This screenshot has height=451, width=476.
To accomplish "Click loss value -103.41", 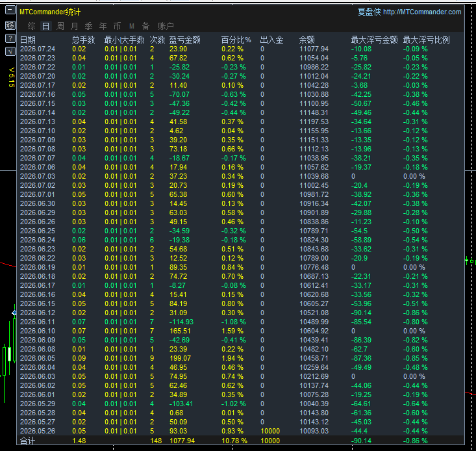I will pos(181,404).
